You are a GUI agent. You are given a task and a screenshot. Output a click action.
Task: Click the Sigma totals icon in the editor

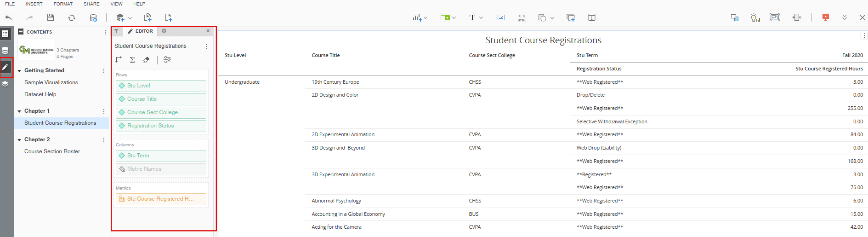(x=132, y=60)
